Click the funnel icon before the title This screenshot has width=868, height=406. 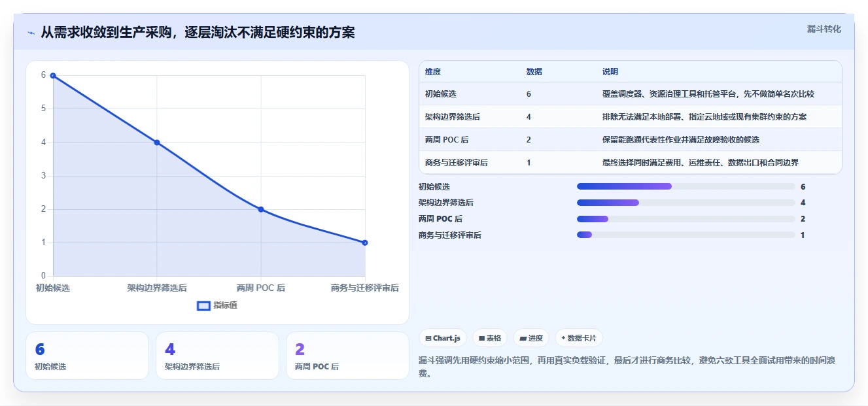[31, 33]
